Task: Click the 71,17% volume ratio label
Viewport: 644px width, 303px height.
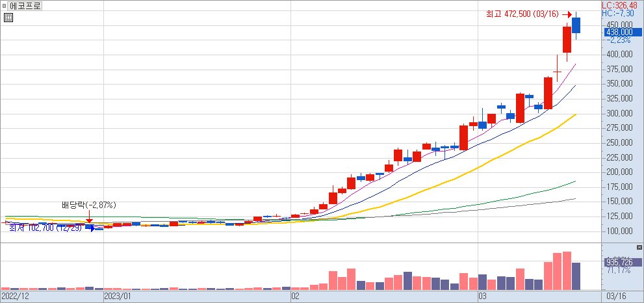Action: pos(618,270)
